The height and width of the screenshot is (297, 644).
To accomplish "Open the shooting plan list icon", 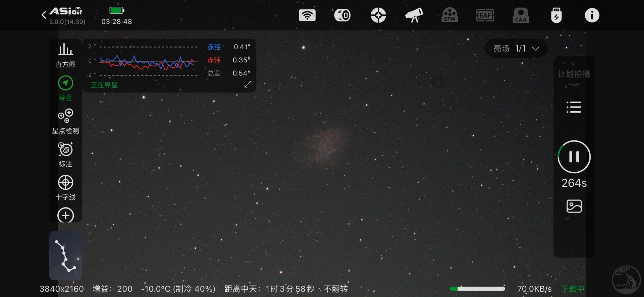I will (574, 107).
